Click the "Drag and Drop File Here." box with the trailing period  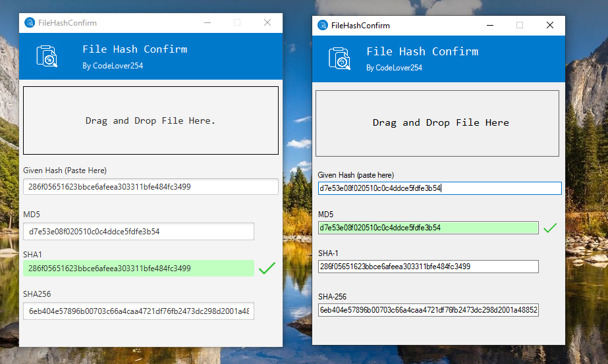151,120
